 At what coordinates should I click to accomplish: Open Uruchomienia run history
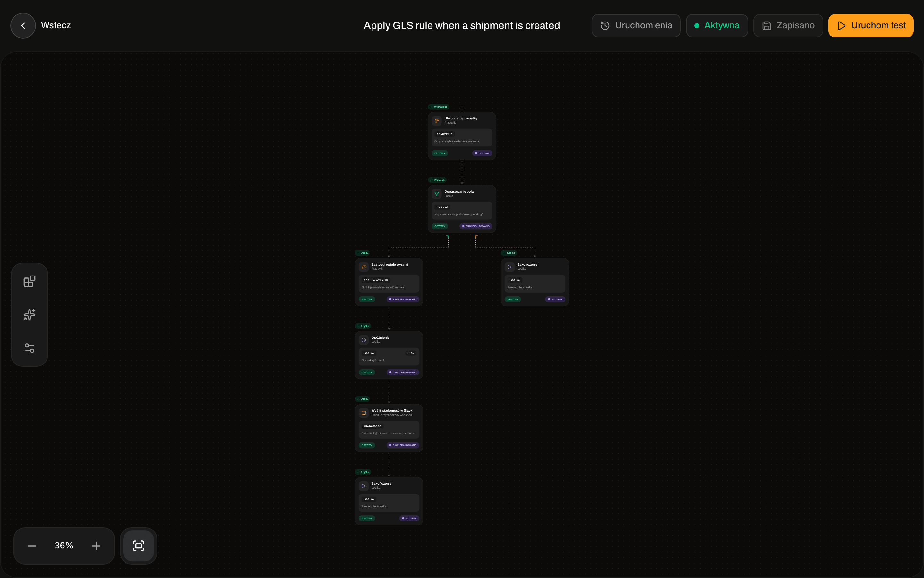[636, 26]
